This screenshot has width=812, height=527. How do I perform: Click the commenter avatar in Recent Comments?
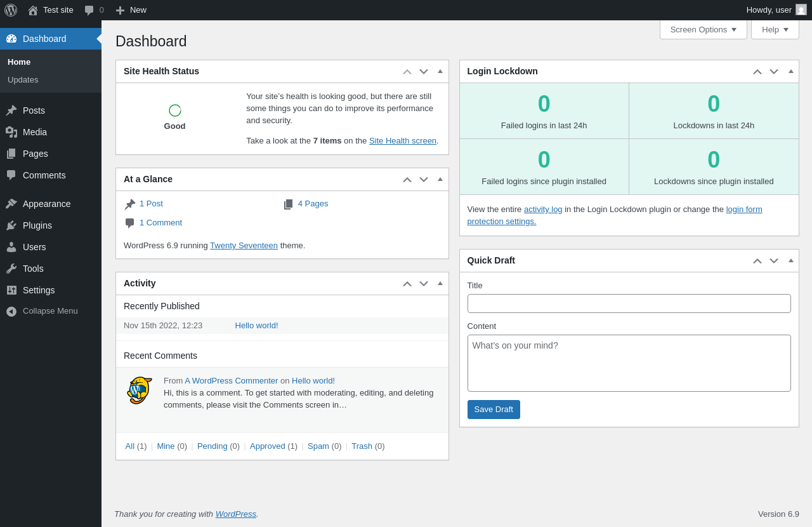point(140,390)
